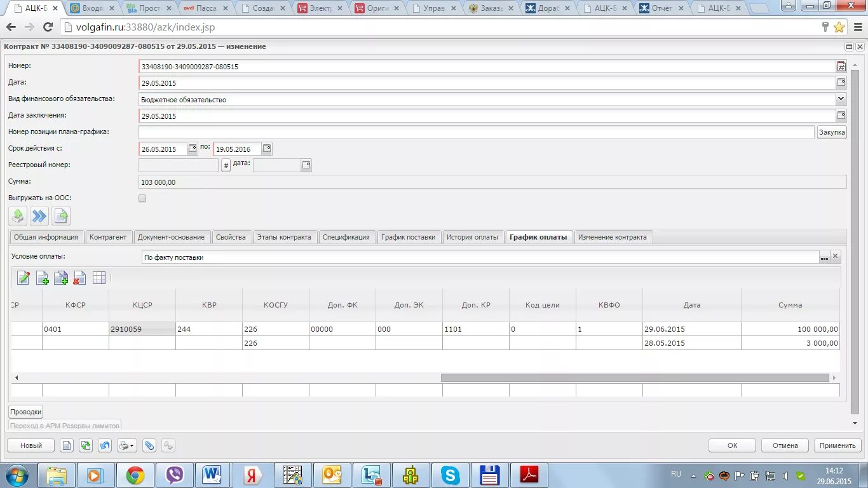Screen dimensions: 868x488
Task: Click the green upload arrow icon below Выгружать на ООС
Action: pos(18,216)
